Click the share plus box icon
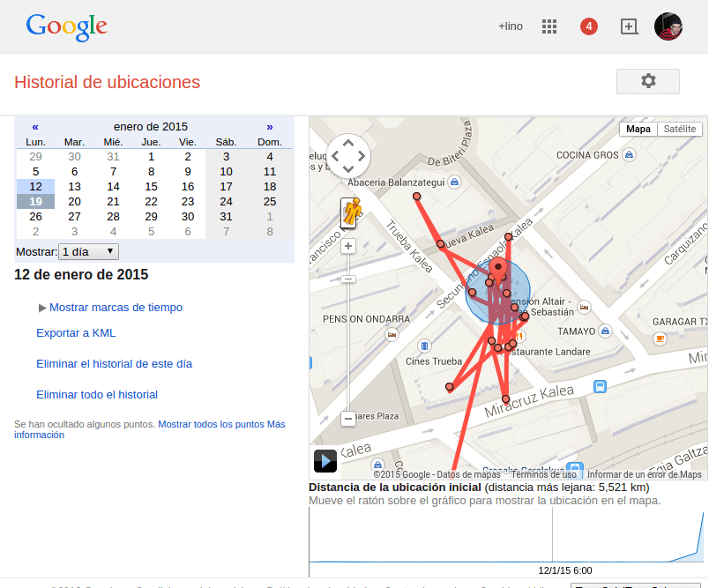Image resolution: width=709 pixels, height=588 pixels. (629, 26)
